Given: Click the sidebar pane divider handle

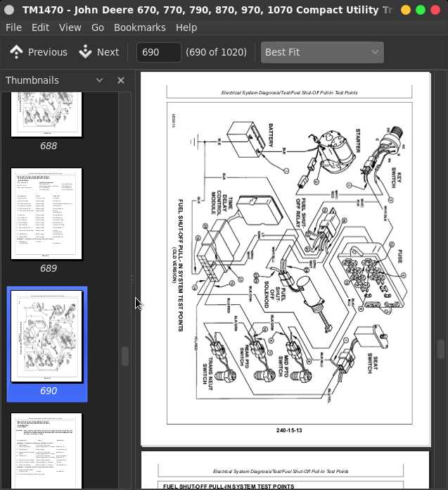Looking at the screenshot, I should point(133,279).
